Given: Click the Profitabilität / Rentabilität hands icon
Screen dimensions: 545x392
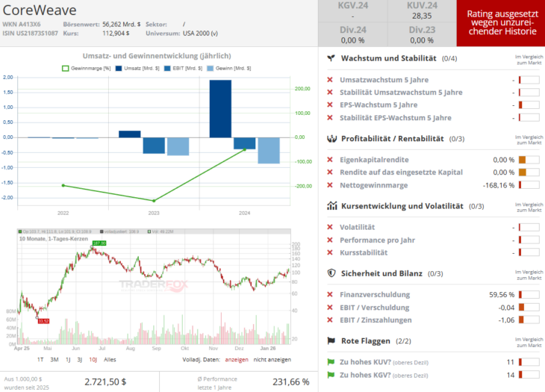Looking at the screenshot, I should 331,139.
